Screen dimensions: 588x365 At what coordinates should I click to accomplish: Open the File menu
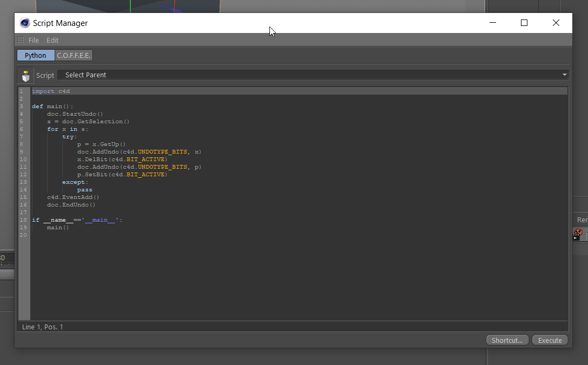(x=34, y=39)
